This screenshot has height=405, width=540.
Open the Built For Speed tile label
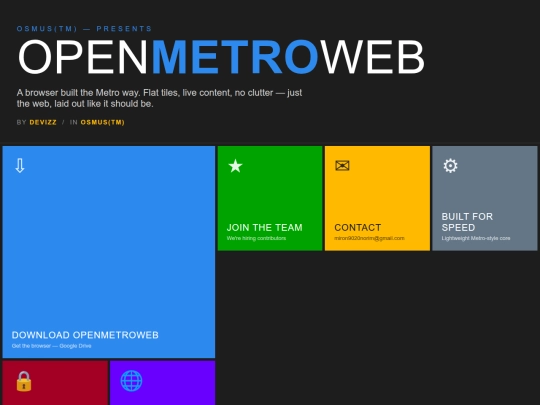tap(467, 222)
